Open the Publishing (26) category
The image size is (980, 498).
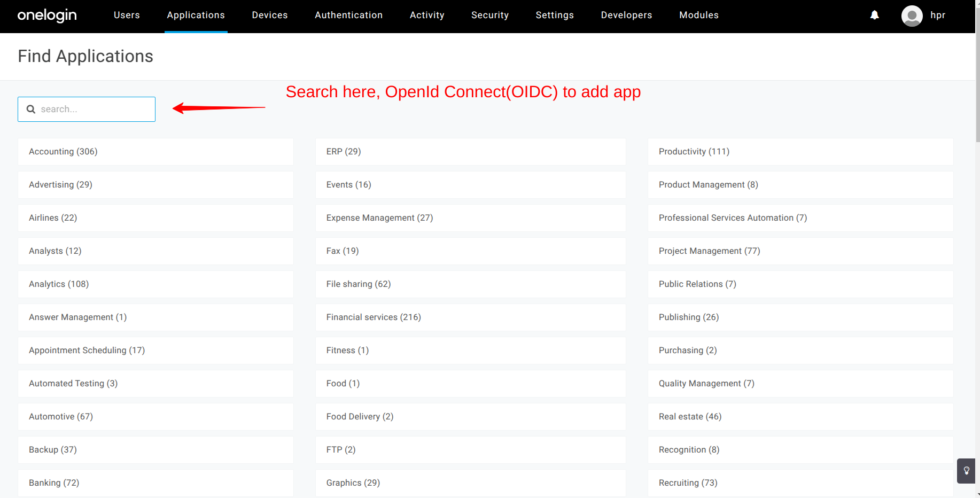click(x=800, y=317)
